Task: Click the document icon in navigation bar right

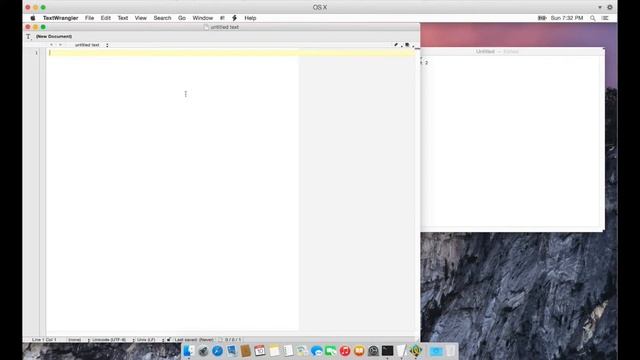Action: pos(407,45)
